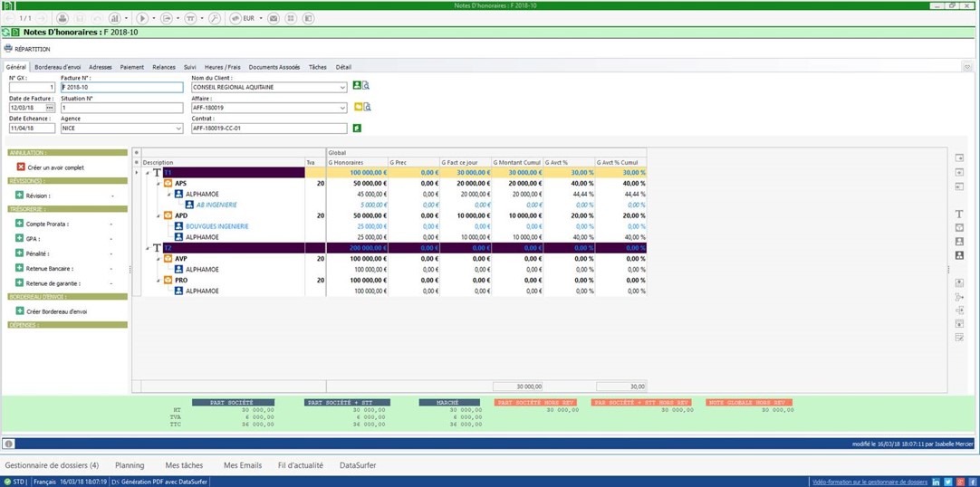Open the Planning bottom tab
The image size is (980, 487).
pos(130,465)
